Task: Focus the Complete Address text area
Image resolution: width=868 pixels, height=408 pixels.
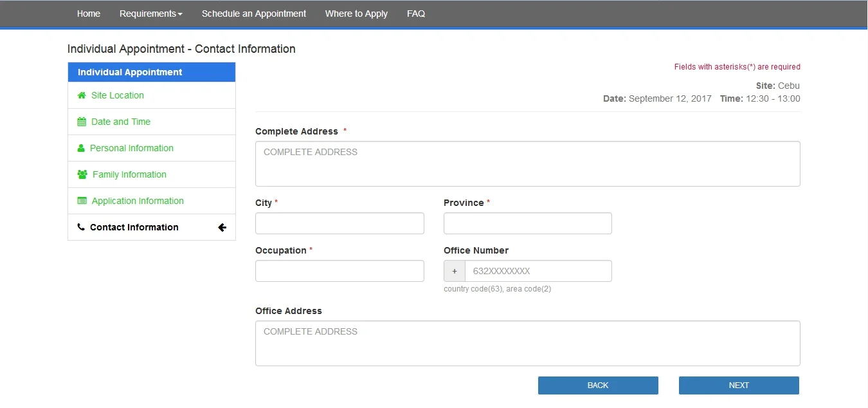Action: point(528,164)
